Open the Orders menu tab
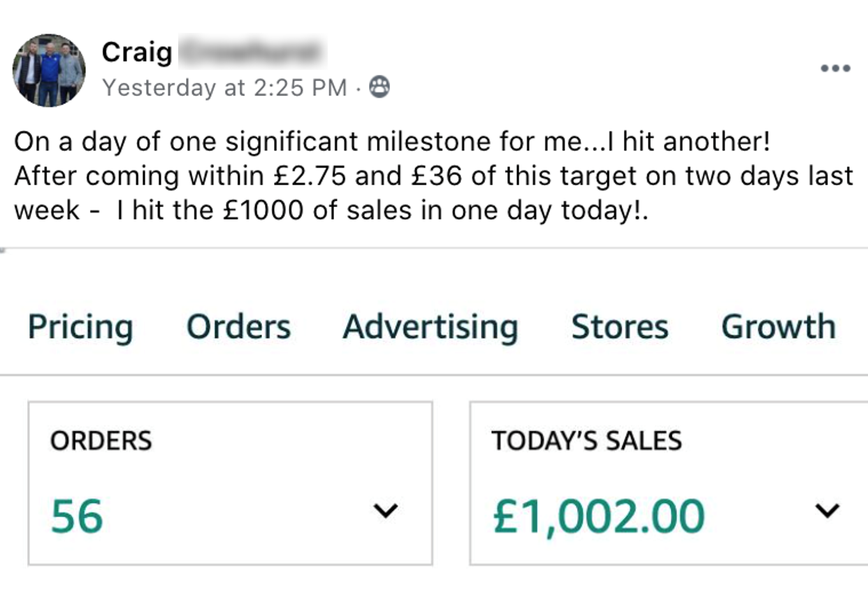Viewport: 868px width, 604px height. pos(238,327)
